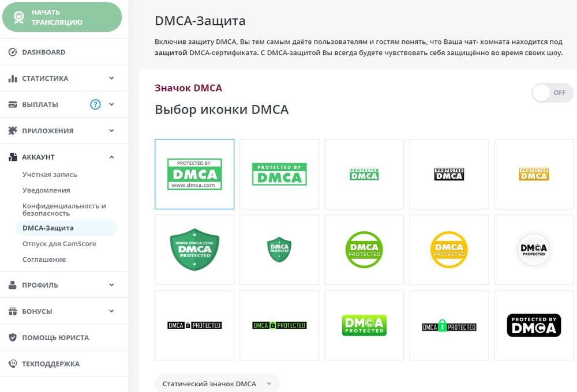This screenshot has height=392, width=577.
Task: Go to Учётная запись
Action: (50, 174)
